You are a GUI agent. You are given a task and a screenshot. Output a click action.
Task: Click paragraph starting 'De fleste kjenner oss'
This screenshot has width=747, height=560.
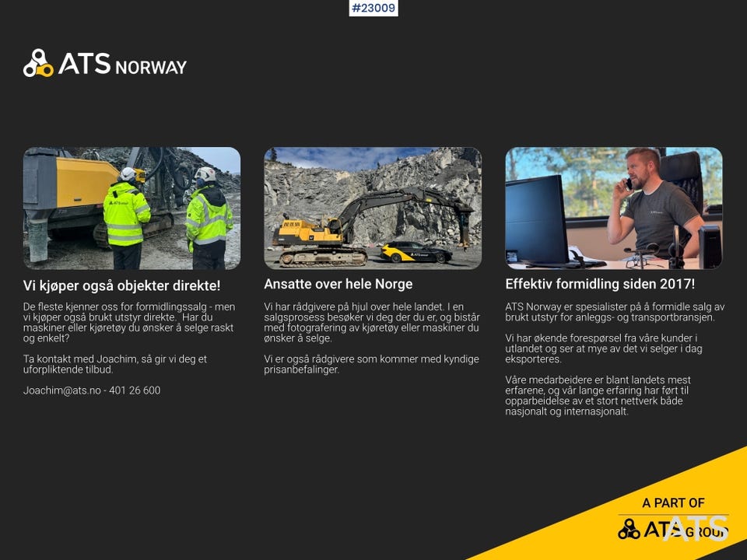point(129,322)
